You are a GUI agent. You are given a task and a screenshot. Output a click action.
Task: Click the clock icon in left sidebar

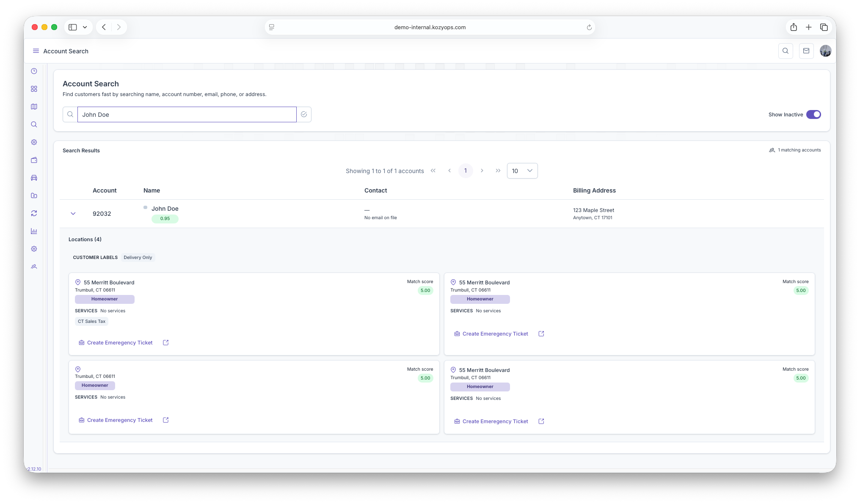pos(34,71)
